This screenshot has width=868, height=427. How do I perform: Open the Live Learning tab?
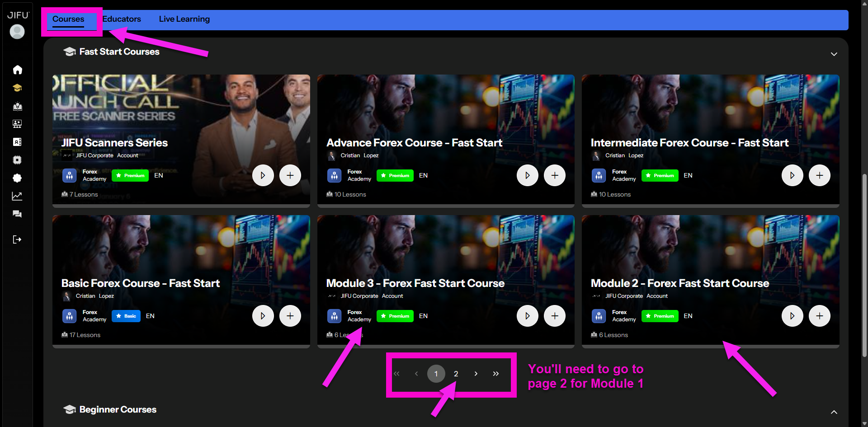[184, 19]
